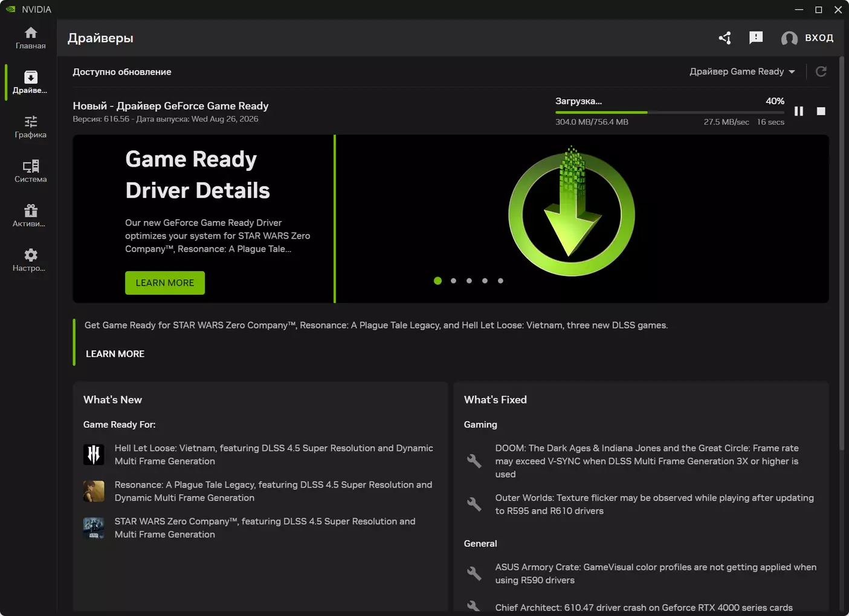
Task: Select the first carousel dot
Action: (x=437, y=281)
